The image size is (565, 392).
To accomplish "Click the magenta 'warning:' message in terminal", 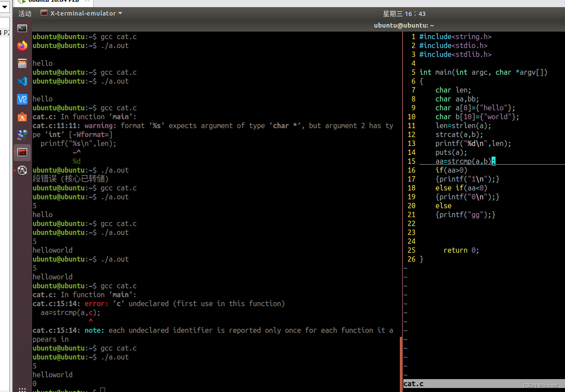I will [x=101, y=125].
